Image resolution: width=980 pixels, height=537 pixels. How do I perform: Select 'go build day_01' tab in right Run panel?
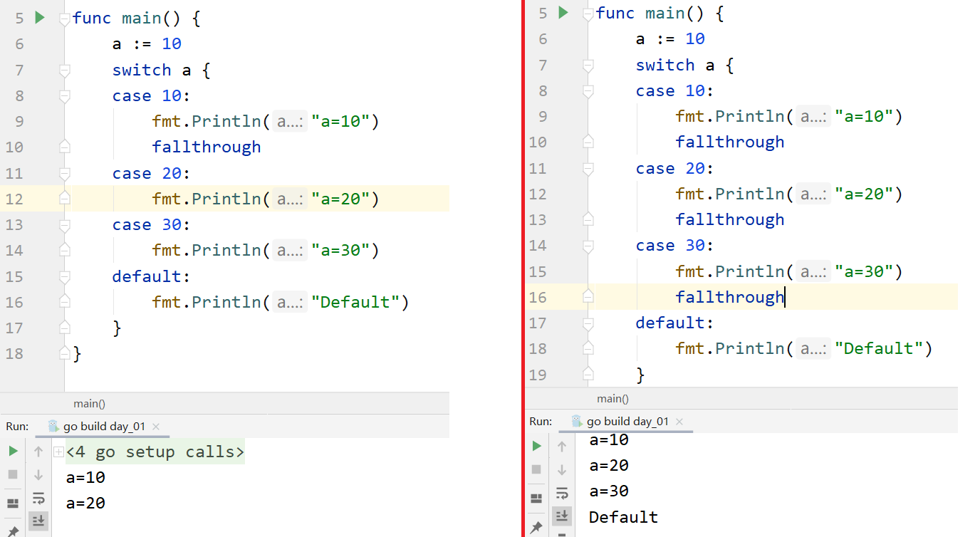[627, 422]
